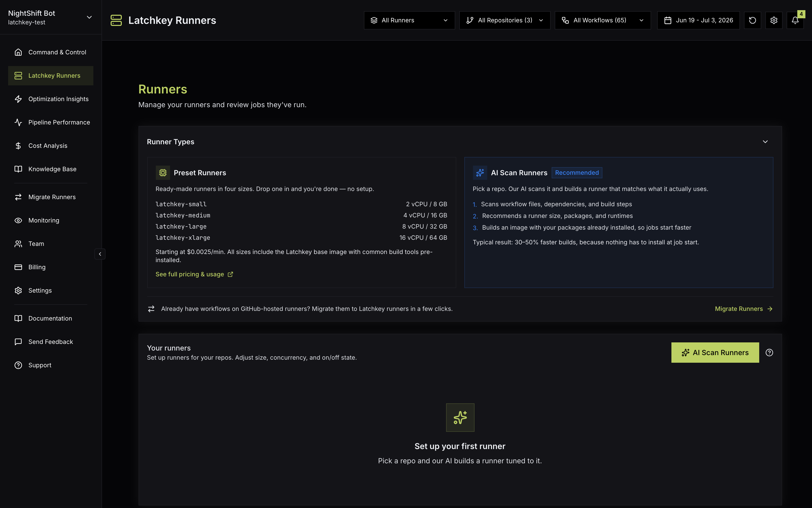Open header settings gear icon
The width and height of the screenshot is (812, 508).
click(774, 20)
